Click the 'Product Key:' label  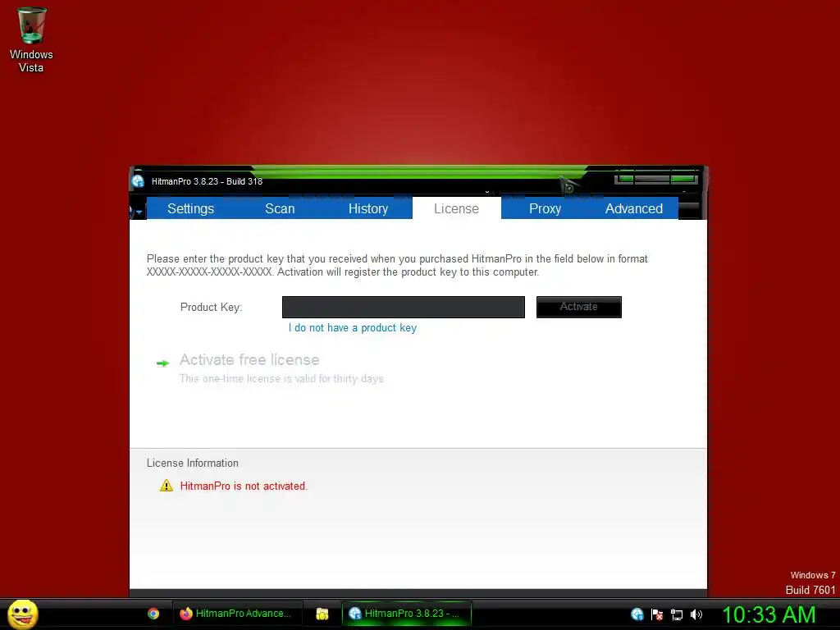(211, 307)
